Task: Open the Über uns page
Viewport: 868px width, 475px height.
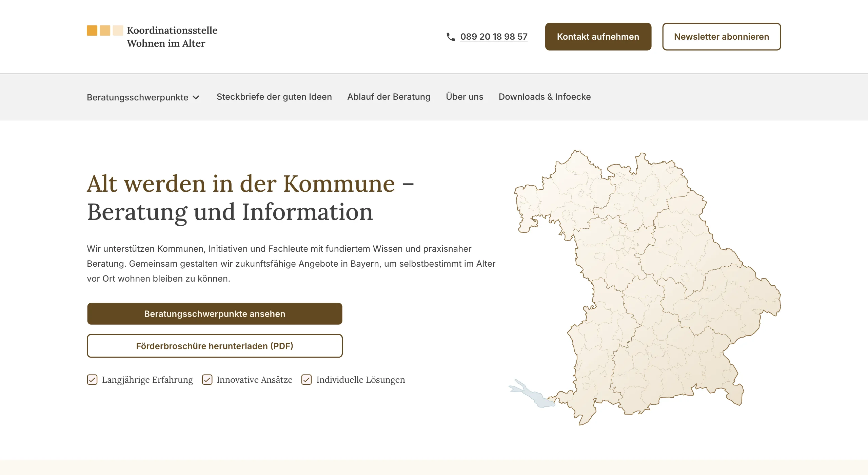Action: (465, 97)
